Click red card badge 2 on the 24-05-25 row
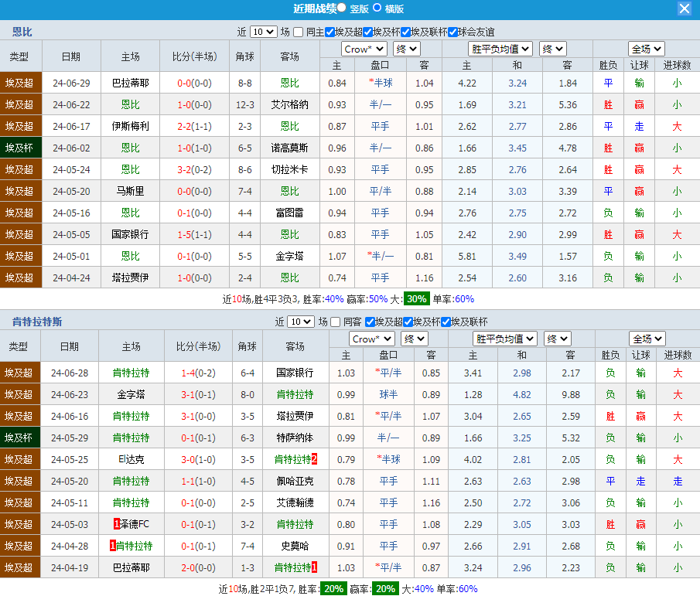 pyautogui.click(x=314, y=459)
